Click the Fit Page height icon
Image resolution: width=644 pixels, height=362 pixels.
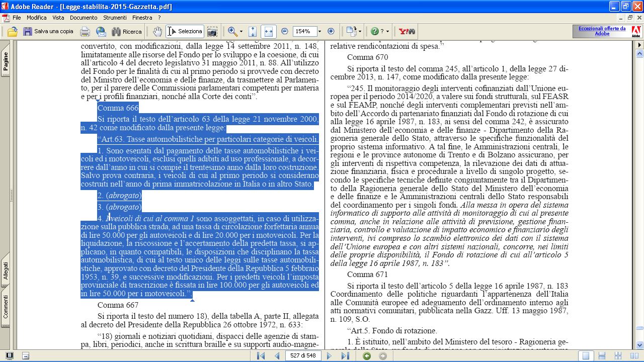[253, 31]
